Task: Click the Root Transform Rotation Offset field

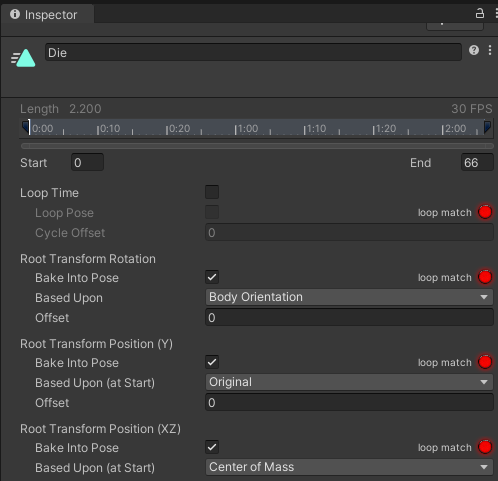Action: tap(349, 318)
